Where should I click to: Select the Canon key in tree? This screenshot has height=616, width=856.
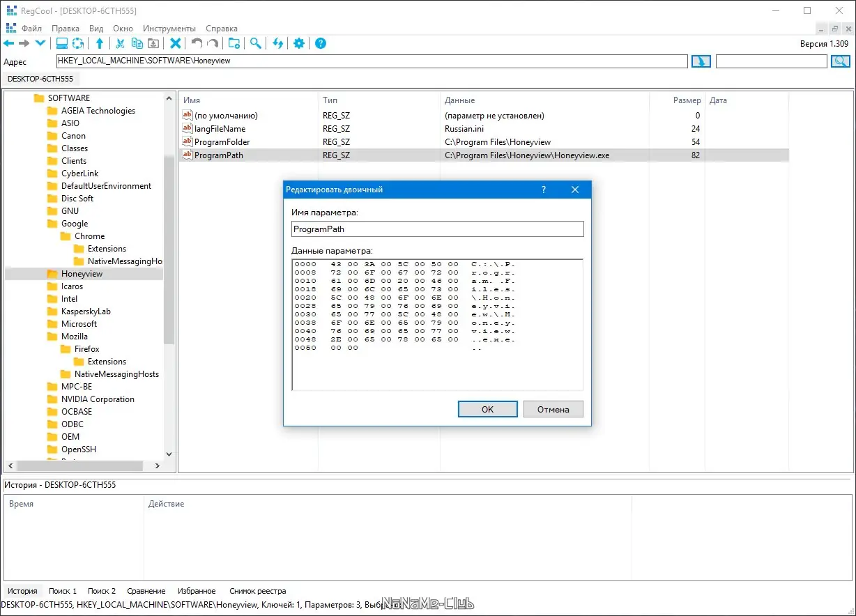[73, 136]
